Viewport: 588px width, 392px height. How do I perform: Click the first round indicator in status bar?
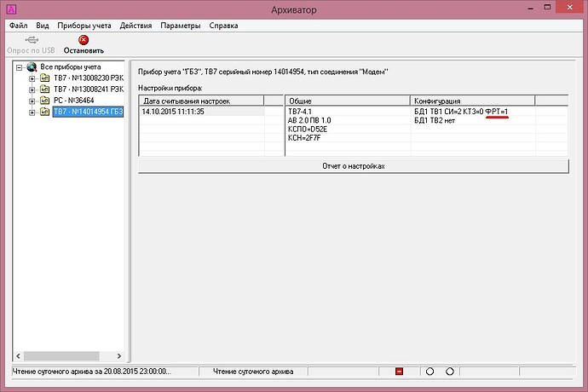coord(429,372)
